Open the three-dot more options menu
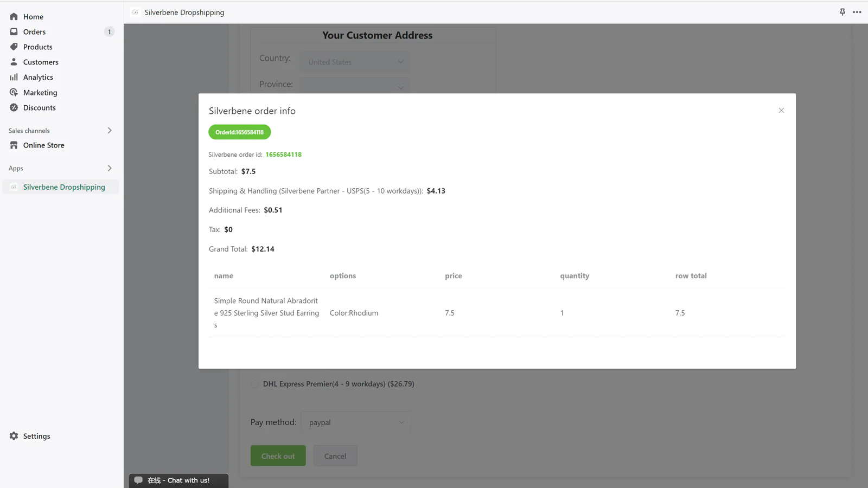Screen dimensions: 868x488 tap(857, 12)
